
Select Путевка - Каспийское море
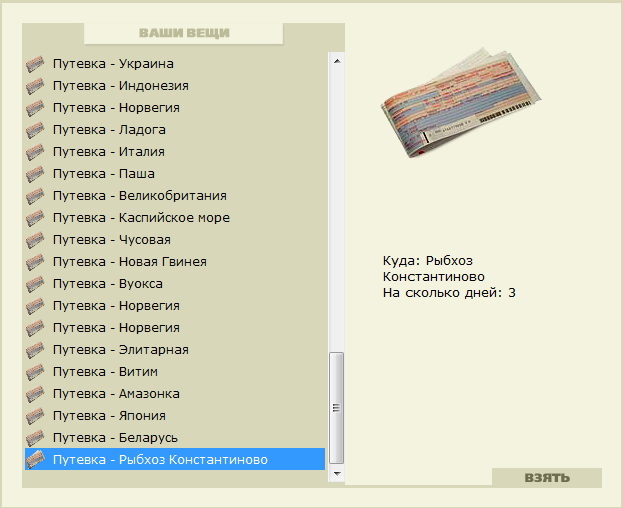point(175,218)
